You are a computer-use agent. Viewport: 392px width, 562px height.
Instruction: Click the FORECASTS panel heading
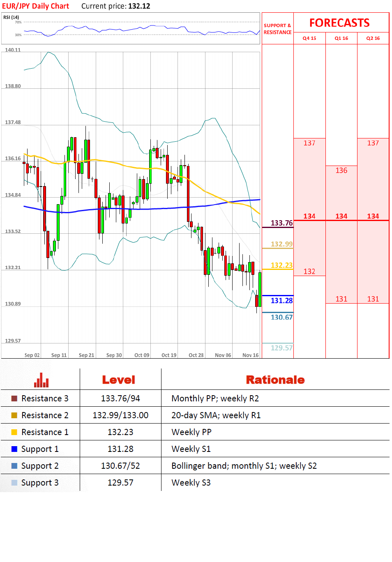339,23
